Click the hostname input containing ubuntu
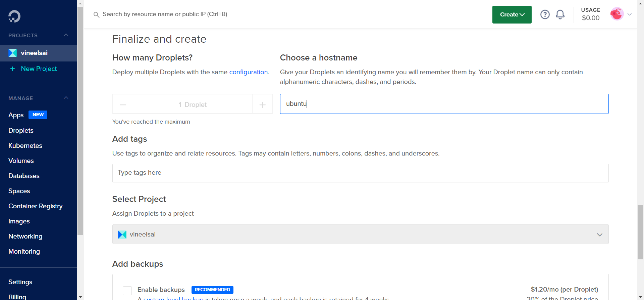 (x=444, y=104)
